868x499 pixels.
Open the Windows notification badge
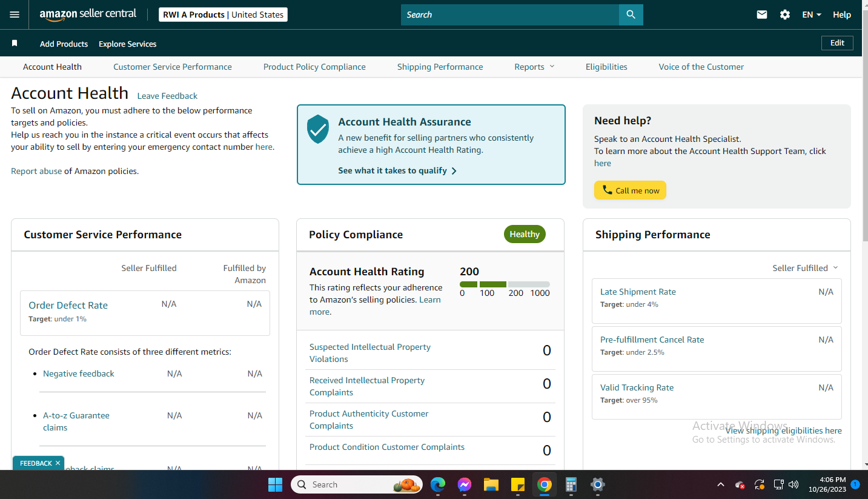point(855,484)
